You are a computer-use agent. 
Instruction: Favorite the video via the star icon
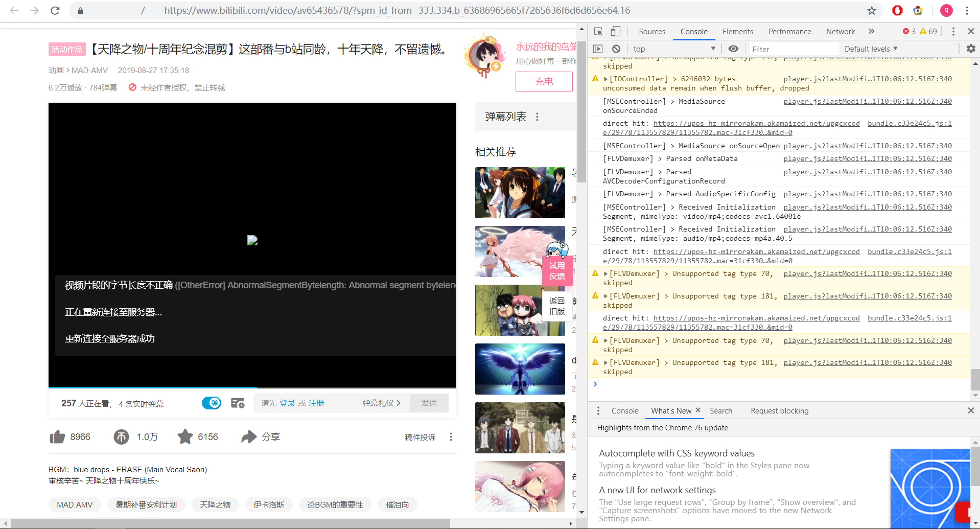click(x=185, y=436)
